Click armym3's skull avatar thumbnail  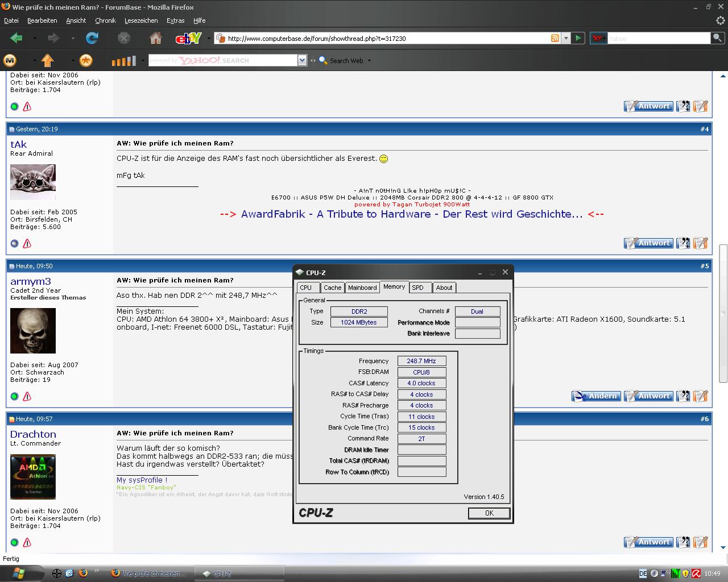tap(33, 331)
